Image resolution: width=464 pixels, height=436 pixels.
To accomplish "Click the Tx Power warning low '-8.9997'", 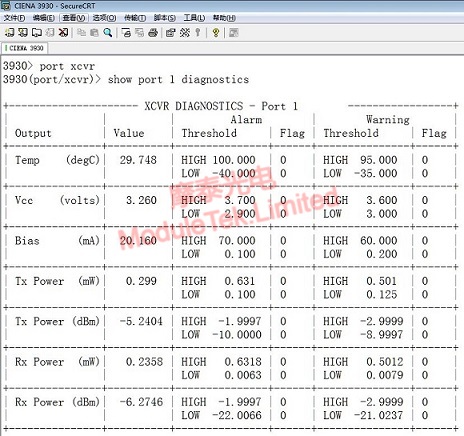I will tap(382, 335).
